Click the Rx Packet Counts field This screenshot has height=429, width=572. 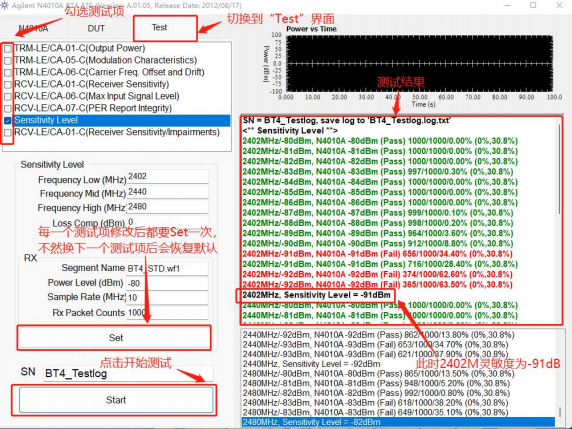click(x=167, y=313)
